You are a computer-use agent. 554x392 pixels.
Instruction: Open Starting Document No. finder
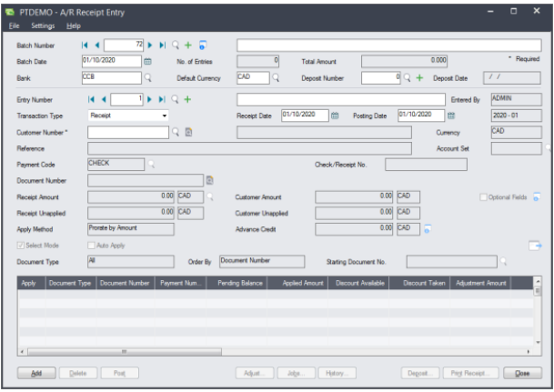coord(503,262)
